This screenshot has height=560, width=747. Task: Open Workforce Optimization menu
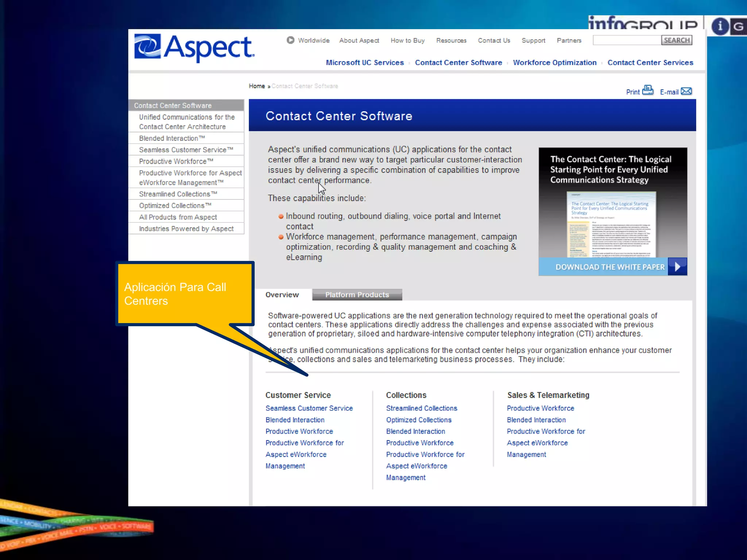coord(554,62)
